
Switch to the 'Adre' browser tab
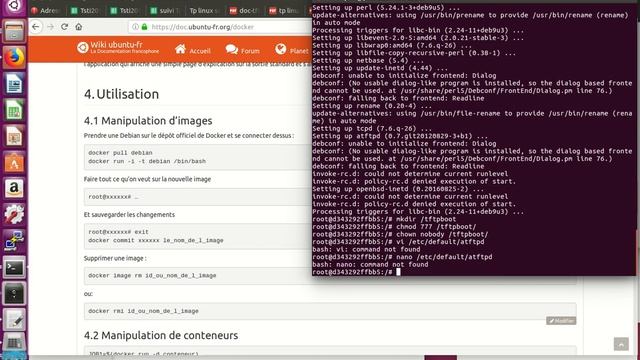pos(47,11)
